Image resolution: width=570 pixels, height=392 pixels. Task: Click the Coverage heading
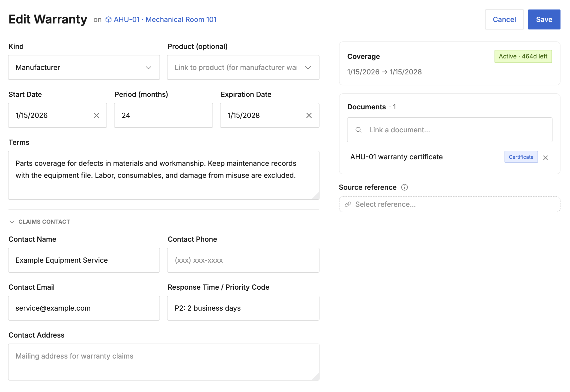click(363, 56)
